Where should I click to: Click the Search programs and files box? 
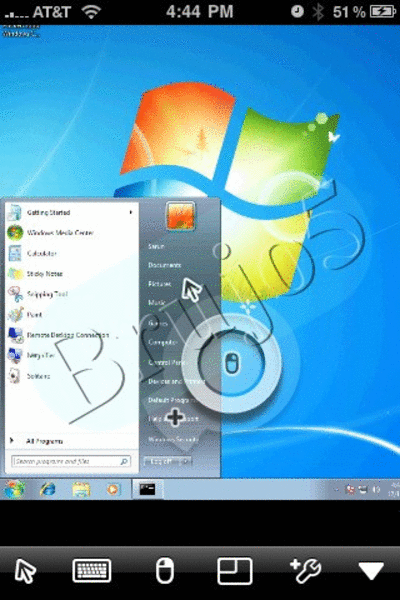[71, 461]
